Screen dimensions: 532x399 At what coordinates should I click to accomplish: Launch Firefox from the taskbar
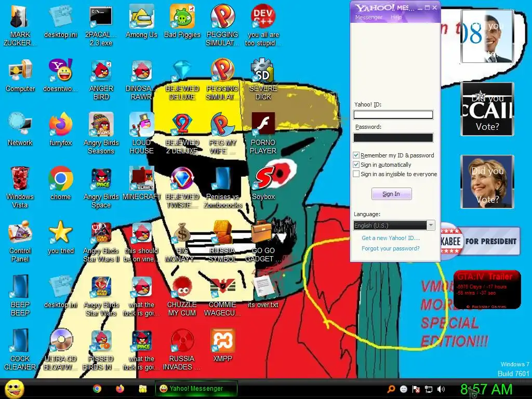[120, 389]
